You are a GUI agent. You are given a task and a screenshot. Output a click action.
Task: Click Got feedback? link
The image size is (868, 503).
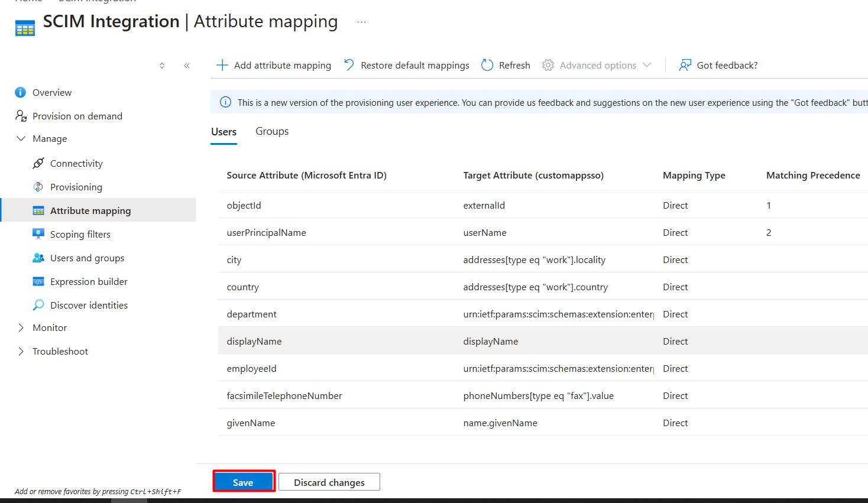click(x=727, y=65)
